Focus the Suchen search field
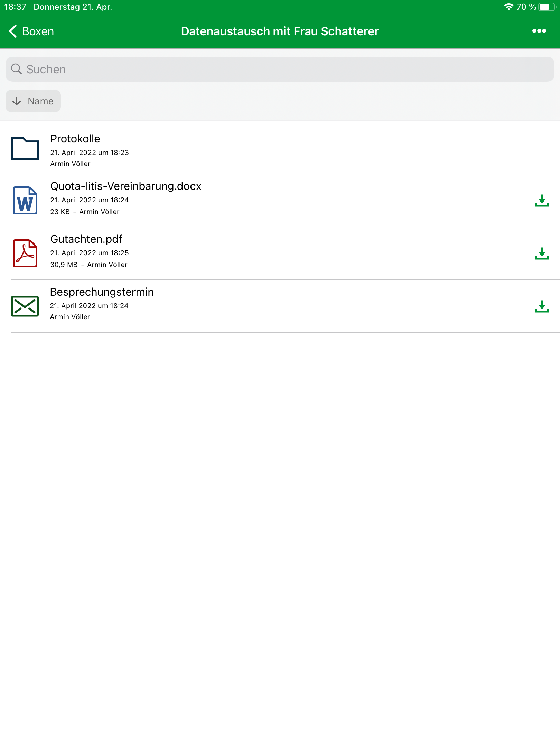 (280, 69)
